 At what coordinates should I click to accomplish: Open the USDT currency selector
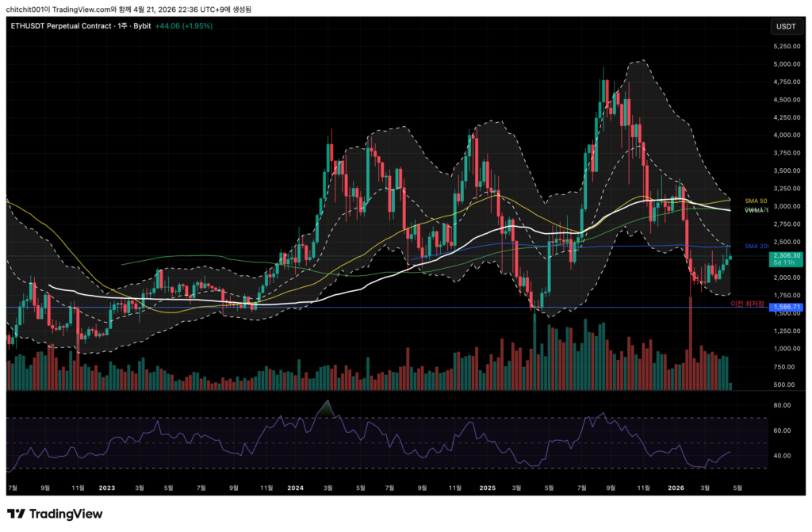click(785, 26)
